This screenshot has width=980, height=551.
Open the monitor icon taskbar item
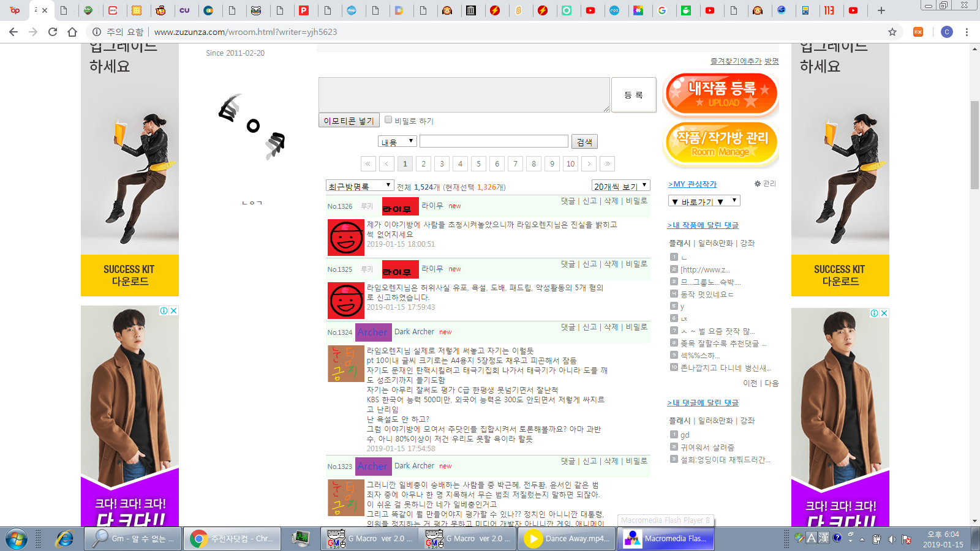point(301,539)
